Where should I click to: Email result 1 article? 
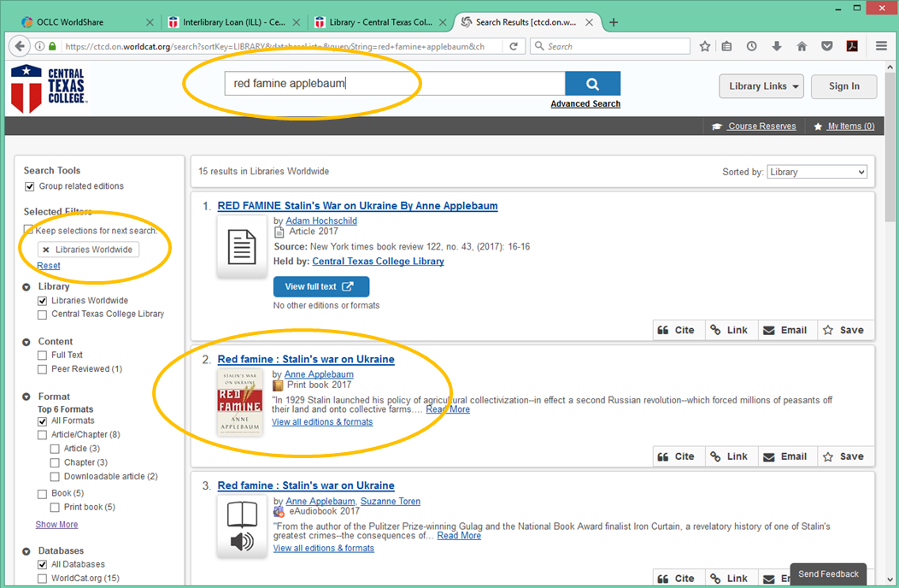785,331
